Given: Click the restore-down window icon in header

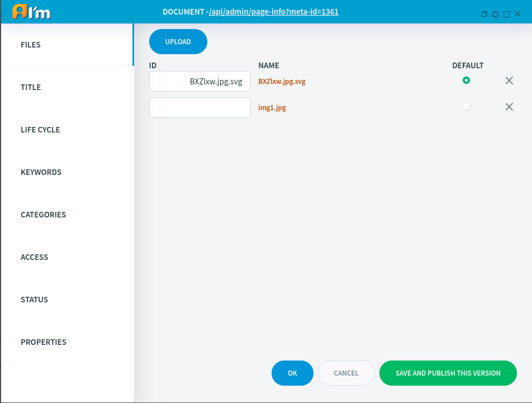Looking at the screenshot, I should click(x=484, y=14).
